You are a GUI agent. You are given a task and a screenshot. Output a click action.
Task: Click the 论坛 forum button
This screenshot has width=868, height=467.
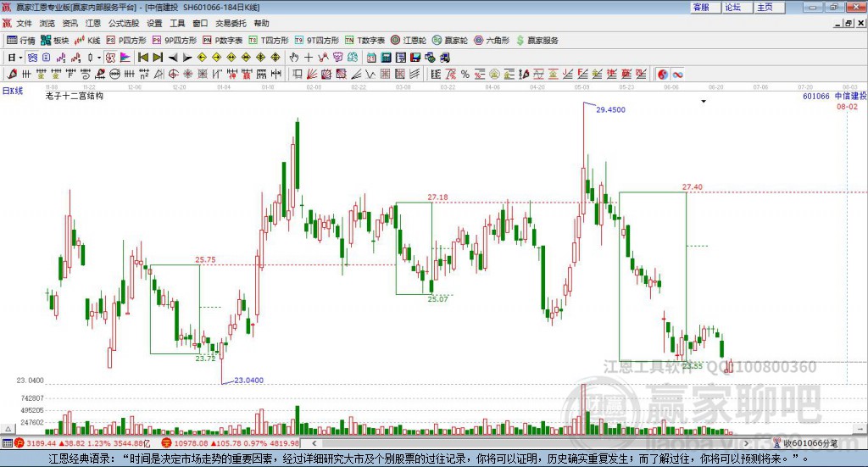(x=738, y=7)
